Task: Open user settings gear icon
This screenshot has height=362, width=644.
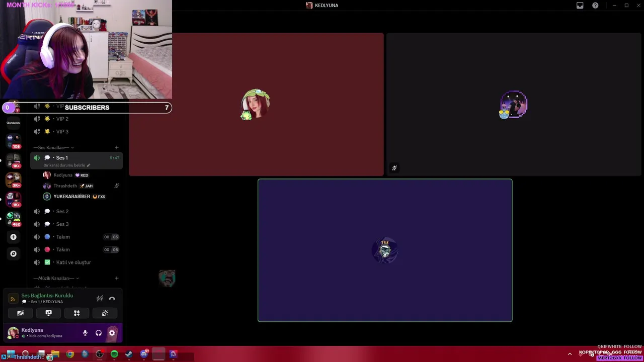Action: [112, 333]
